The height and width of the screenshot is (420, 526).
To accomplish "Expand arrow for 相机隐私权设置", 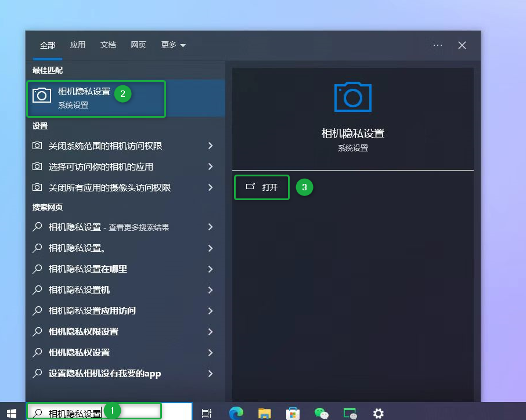I will click(x=210, y=352).
